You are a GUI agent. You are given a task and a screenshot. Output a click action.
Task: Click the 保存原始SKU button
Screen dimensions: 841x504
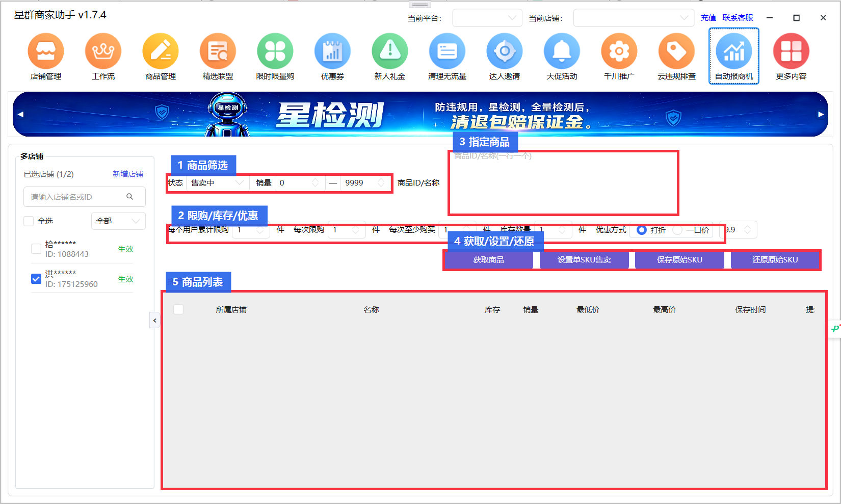tap(679, 260)
